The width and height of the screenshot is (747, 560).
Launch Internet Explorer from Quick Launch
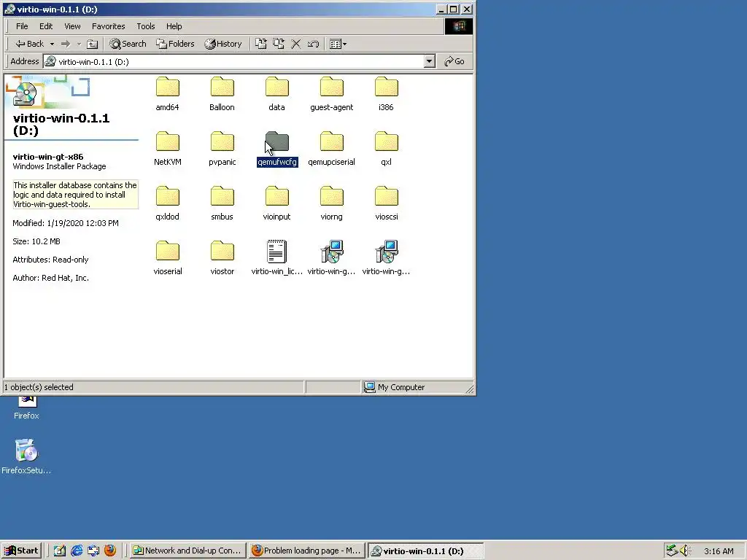click(77, 551)
